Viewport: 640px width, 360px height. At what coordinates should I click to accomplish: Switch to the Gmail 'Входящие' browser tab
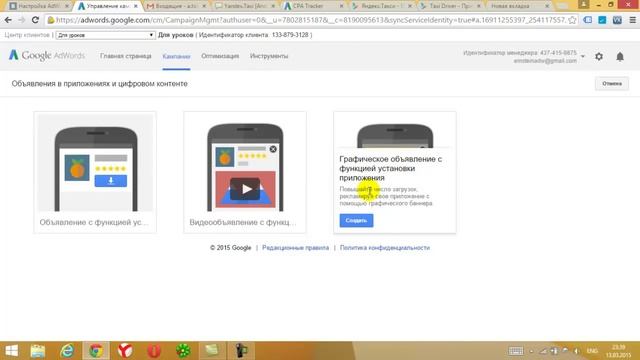pyautogui.click(x=176, y=6)
